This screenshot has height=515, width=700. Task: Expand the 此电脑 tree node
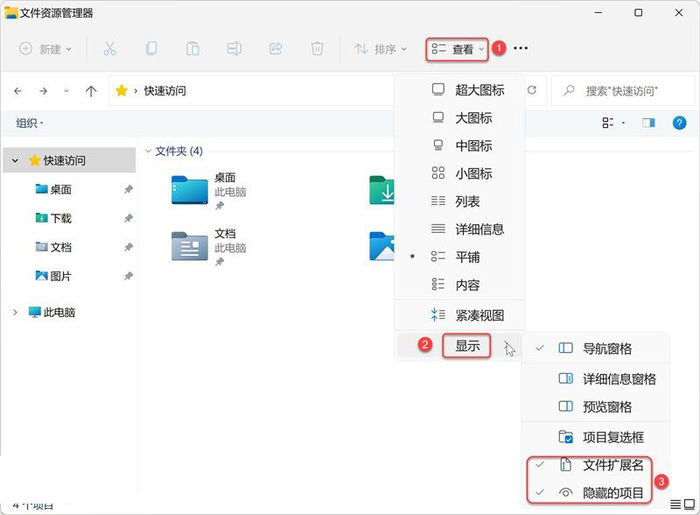14,312
